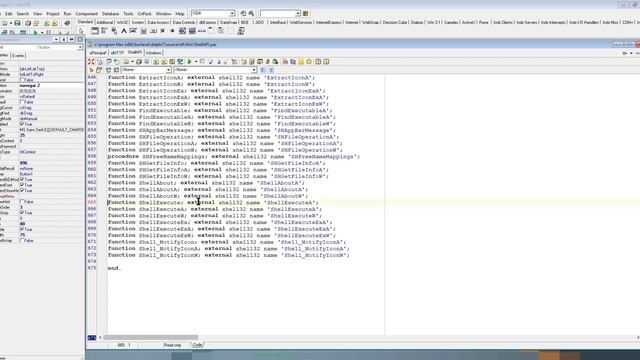The height and width of the screenshot is (360, 640).
Task: Open the Component menu
Action: pos(87,13)
